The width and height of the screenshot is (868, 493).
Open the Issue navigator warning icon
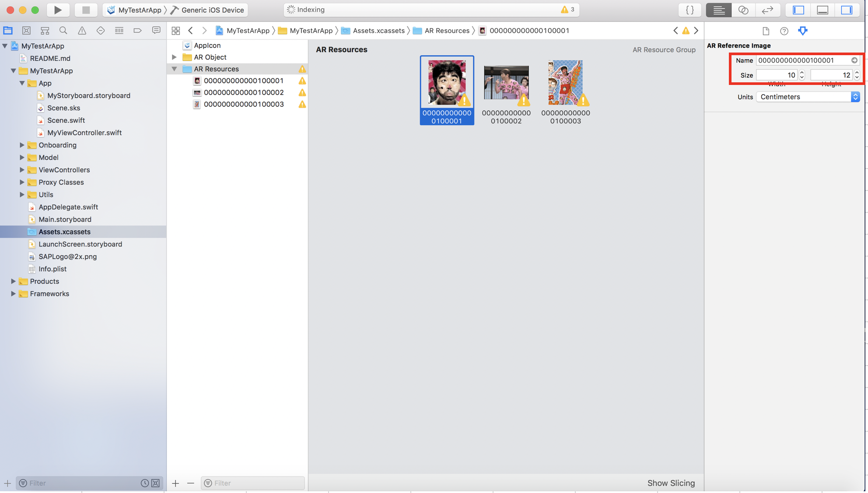(x=82, y=31)
